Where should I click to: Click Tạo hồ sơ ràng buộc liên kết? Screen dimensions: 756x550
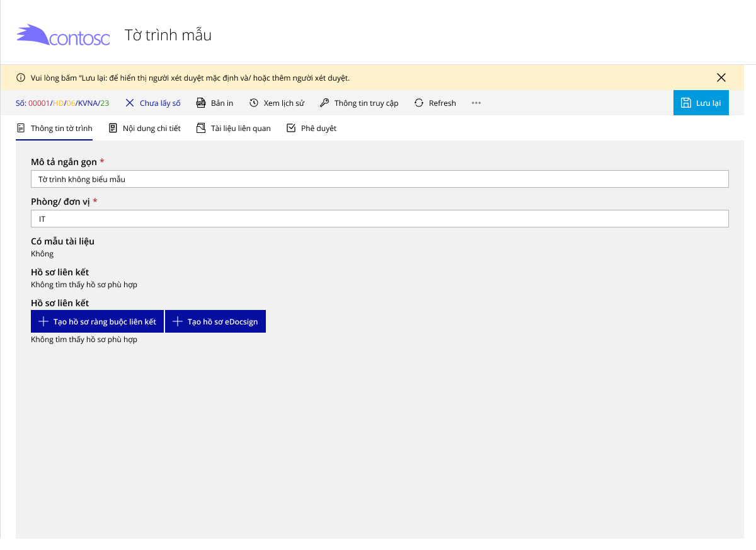(97, 322)
